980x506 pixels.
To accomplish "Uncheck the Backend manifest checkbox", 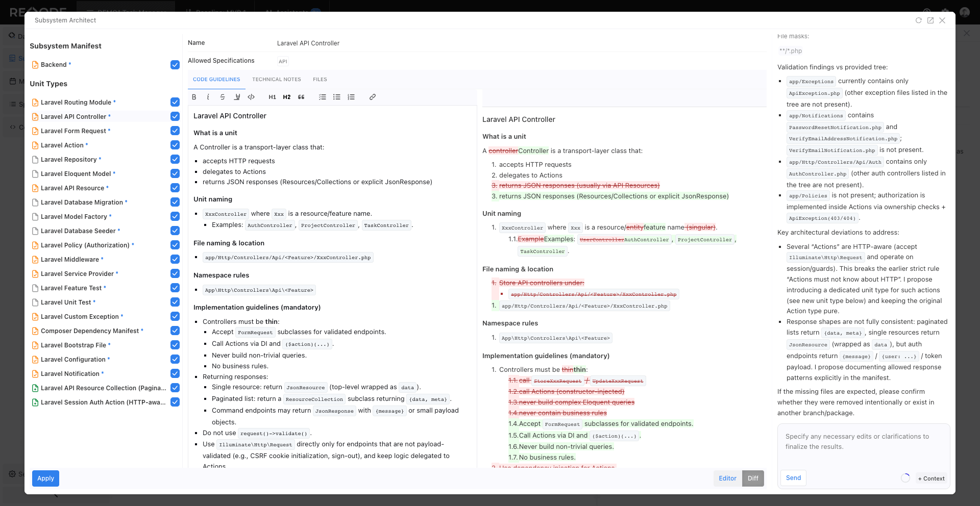I will tap(175, 65).
